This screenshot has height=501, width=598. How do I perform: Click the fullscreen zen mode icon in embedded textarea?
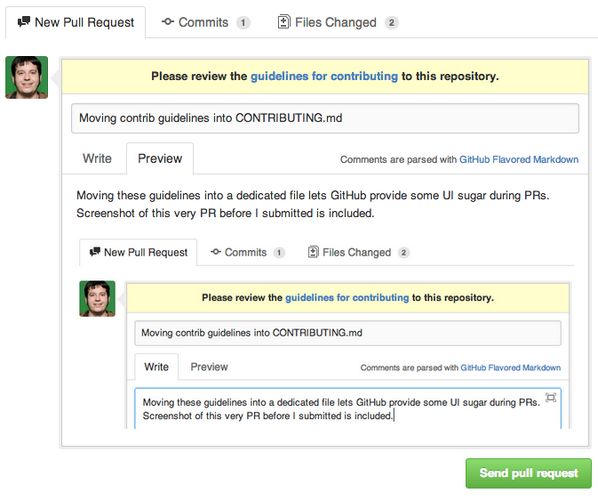(x=551, y=398)
